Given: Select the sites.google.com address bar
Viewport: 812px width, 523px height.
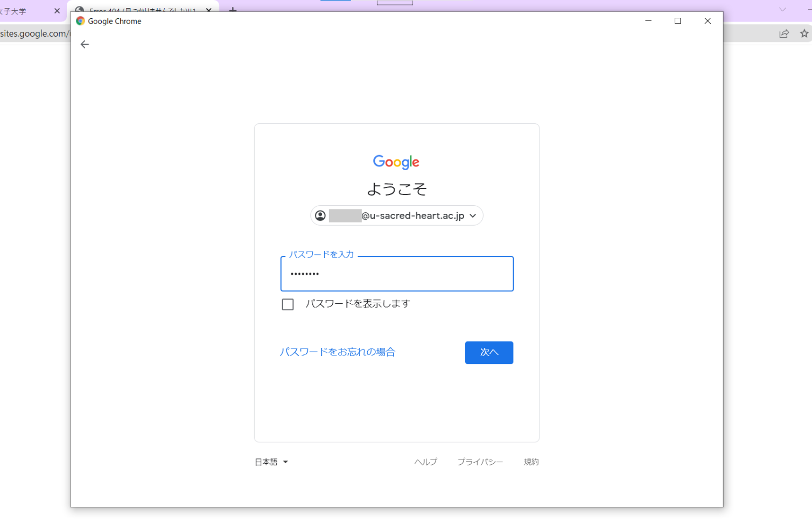Looking at the screenshot, I should click(35, 33).
